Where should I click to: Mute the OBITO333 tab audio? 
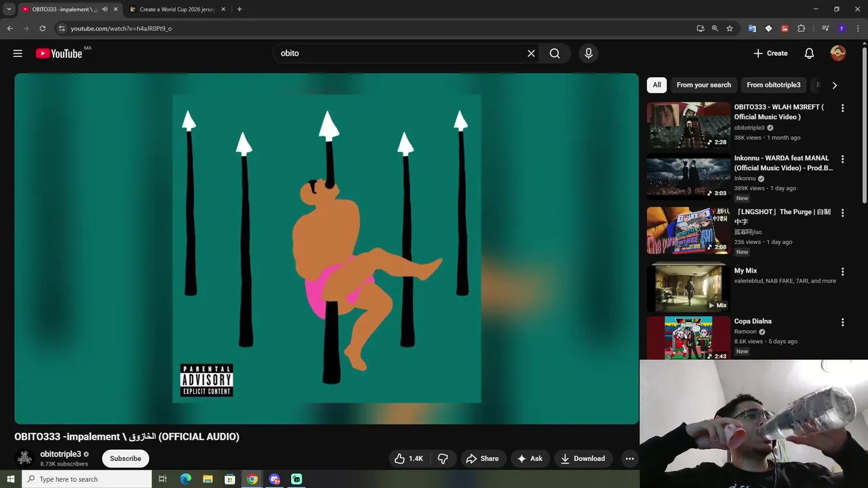click(104, 9)
